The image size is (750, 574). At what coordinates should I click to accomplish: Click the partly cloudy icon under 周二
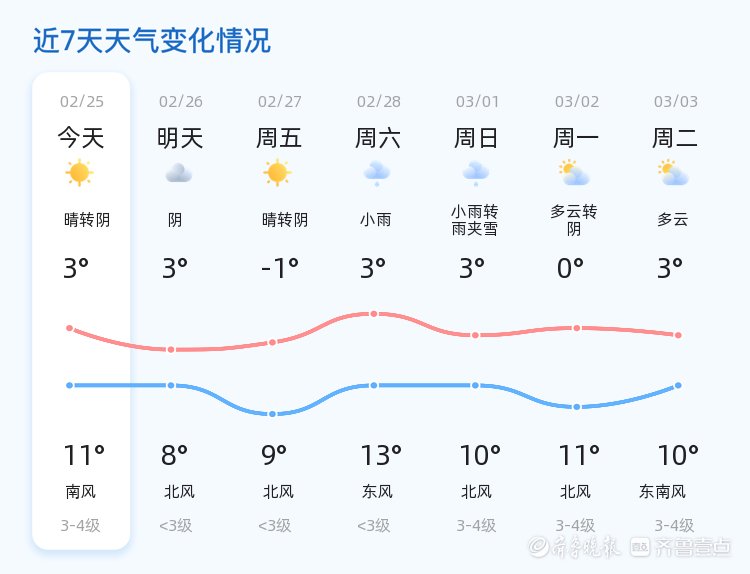(x=674, y=173)
